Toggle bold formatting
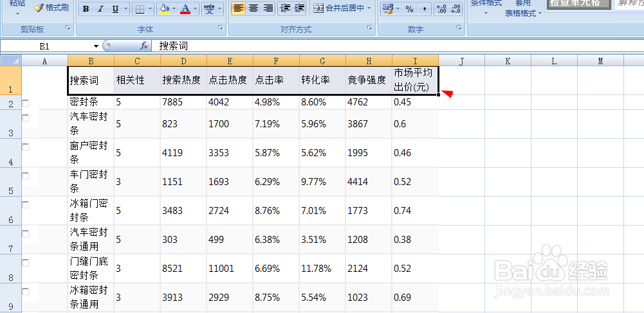This screenshot has height=313, width=644. [86, 8]
